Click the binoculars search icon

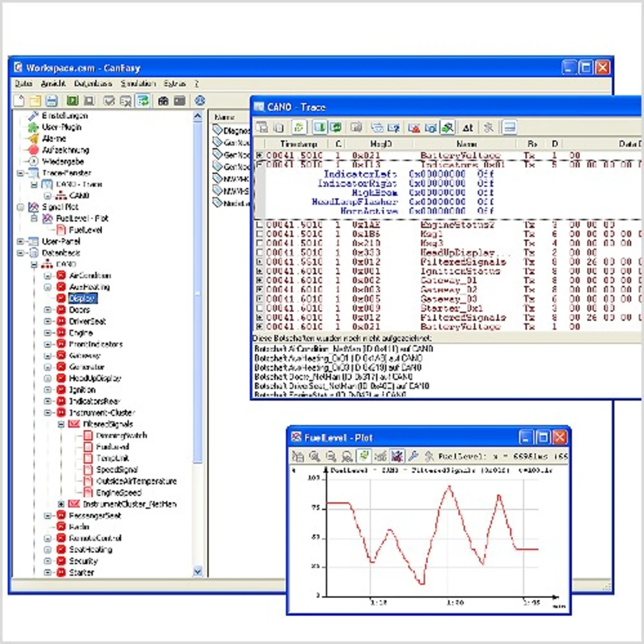pyautogui.click(x=163, y=101)
